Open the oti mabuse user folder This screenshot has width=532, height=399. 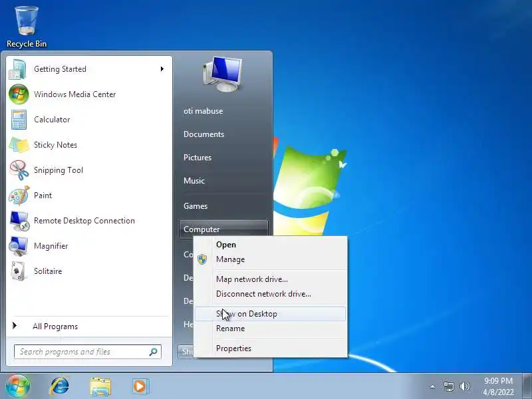coord(203,111)
